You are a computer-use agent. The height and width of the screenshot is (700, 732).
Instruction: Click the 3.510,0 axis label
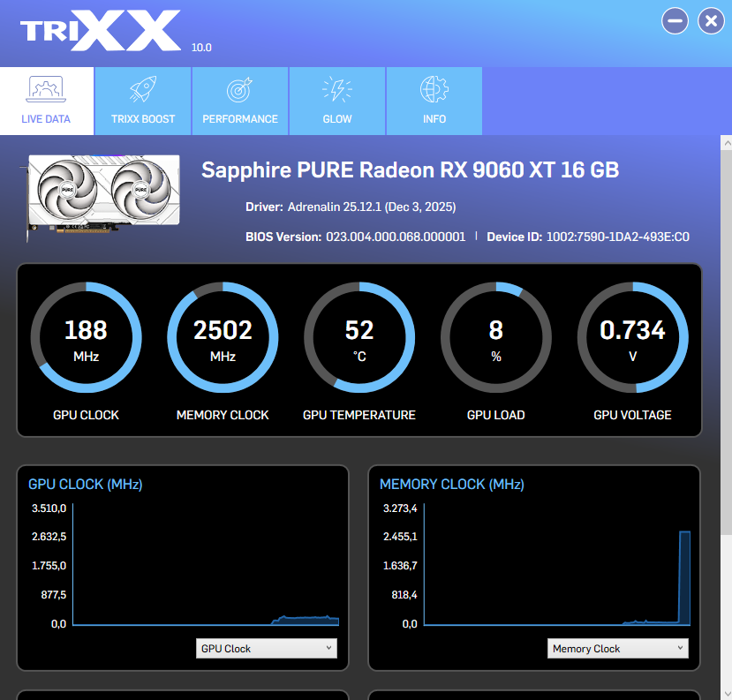[49, 508]
